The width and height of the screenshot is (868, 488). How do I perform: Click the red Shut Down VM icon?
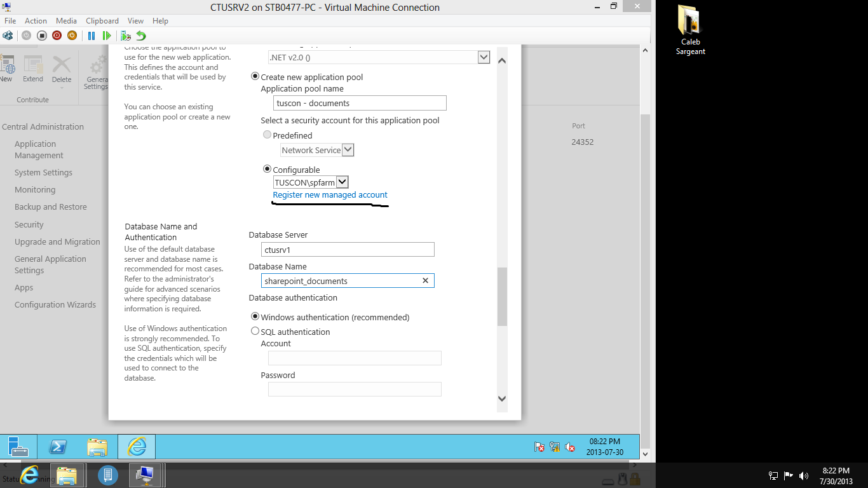[x=57, y=36]
